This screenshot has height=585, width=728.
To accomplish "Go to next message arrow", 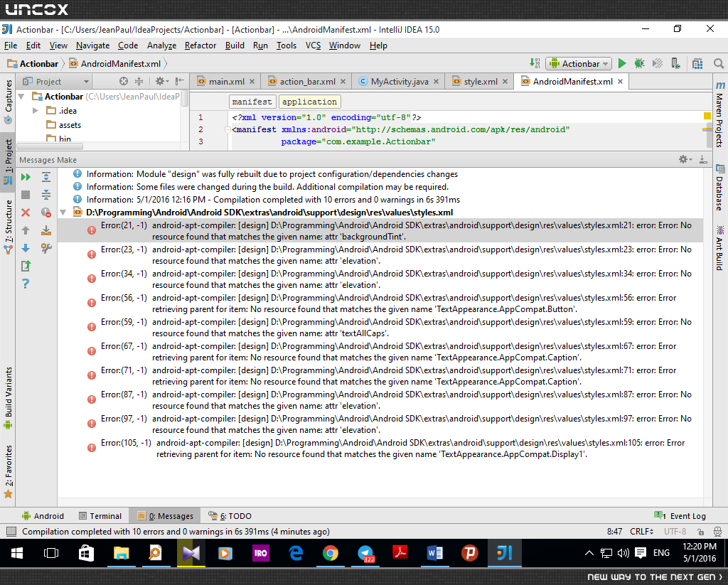I will 26,248.
